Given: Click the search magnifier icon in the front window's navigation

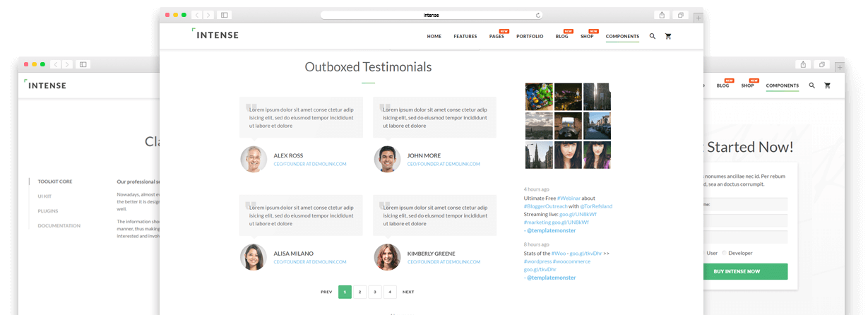Looking at the screenshot, I should pos(652,36).
